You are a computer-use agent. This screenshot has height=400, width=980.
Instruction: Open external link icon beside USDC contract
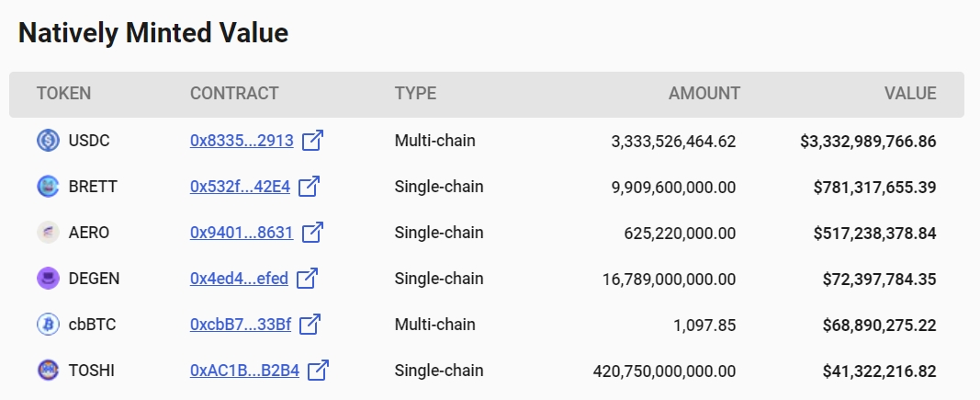click(x=312, y=140)
